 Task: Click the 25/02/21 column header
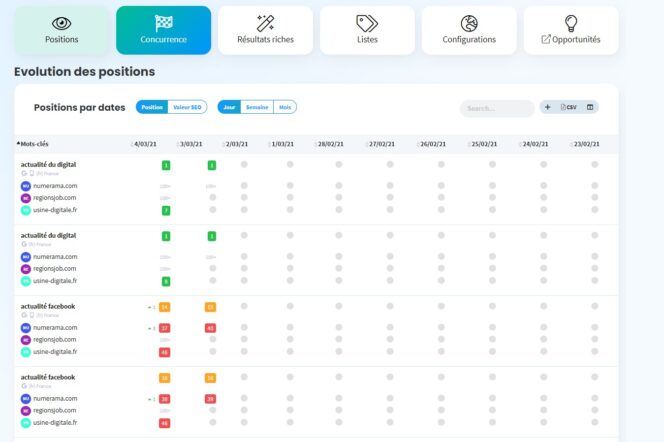pyautogui.click(x=484, y=144)
